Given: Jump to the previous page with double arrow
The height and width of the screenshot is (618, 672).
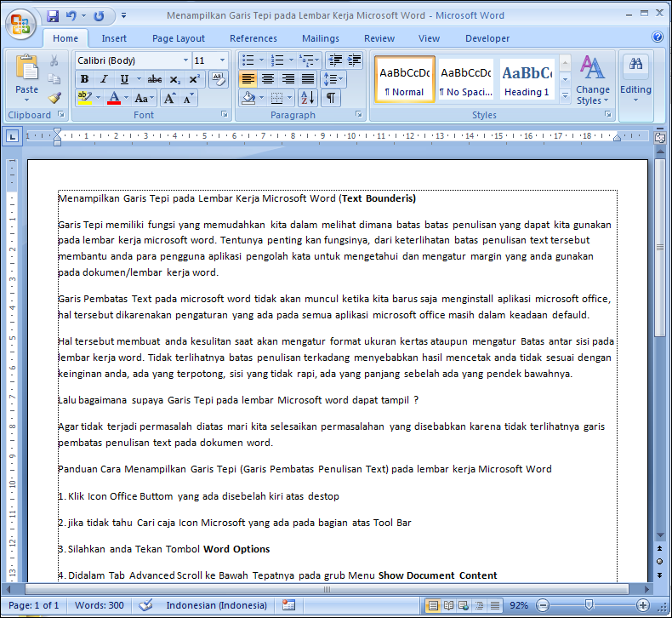Looking at the screenshot, I should [x=659, y=548].
